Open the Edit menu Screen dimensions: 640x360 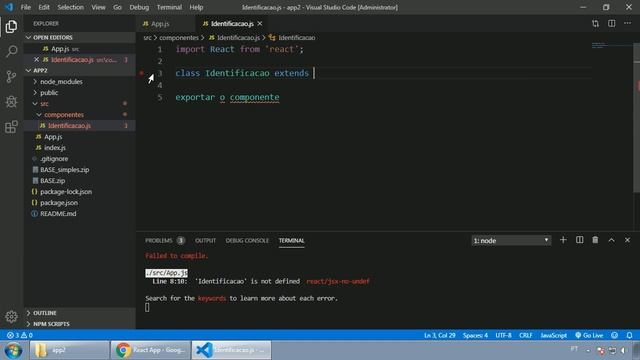[x=44, y=7]
